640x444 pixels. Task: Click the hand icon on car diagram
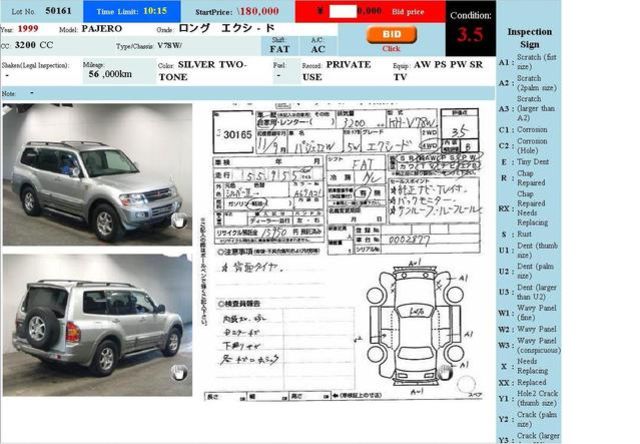444,372
